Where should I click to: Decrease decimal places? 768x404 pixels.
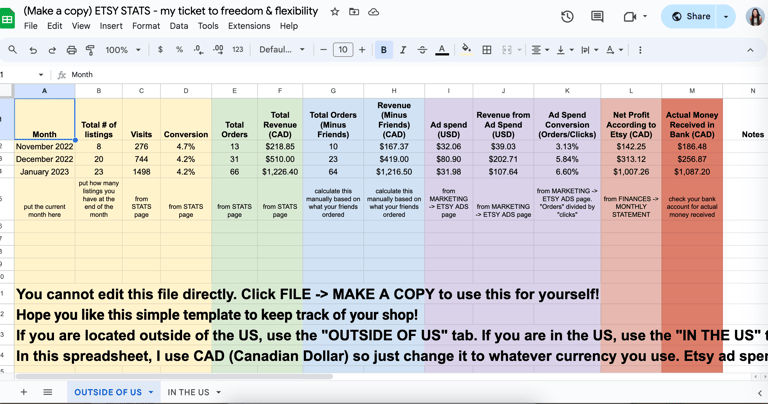198,50
